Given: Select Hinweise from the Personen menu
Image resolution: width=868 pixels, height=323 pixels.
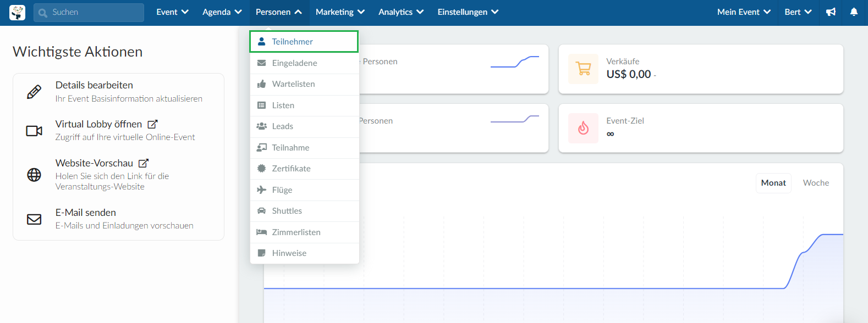Looking at the screenshot, I should pyautogui.click(x=304, y=253).
